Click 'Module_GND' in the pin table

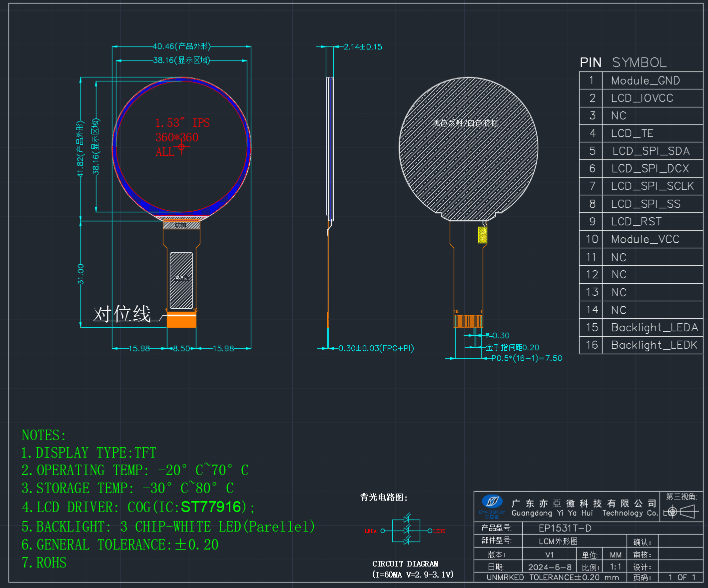pyautogui.click(x=645, y=81)
